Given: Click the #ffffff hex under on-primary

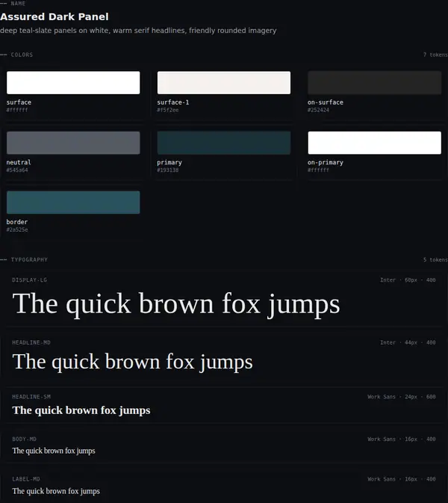Looking at the screenshot, I should click(x=318, y=170).
